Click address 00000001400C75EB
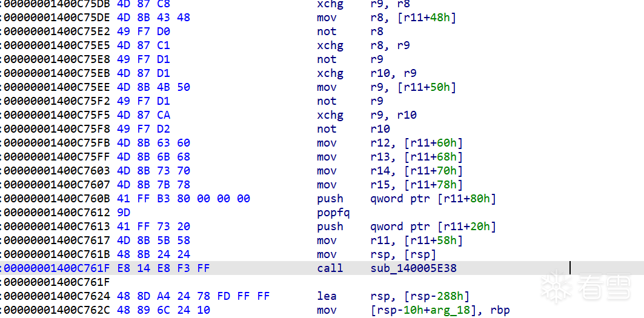Image resolution: width=644 pixels, height=318 pixels. 57,73
